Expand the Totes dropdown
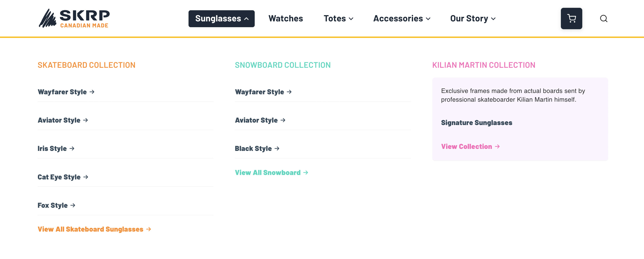The width and height of the screenshot is (644, 259). [338, 19]
